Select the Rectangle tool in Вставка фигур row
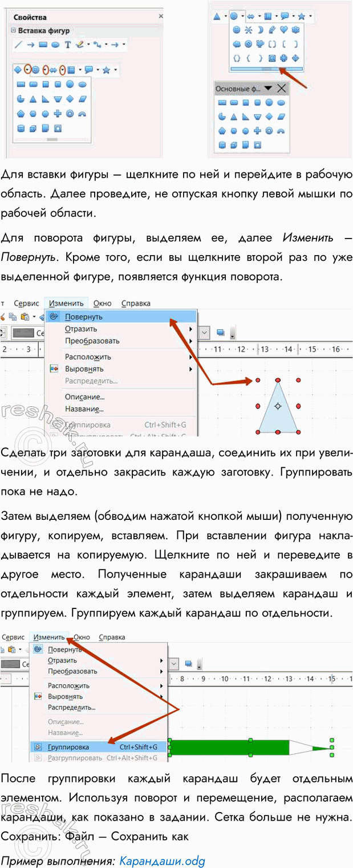Viewport: 353px width, 868px height. (x=43, y=45)
